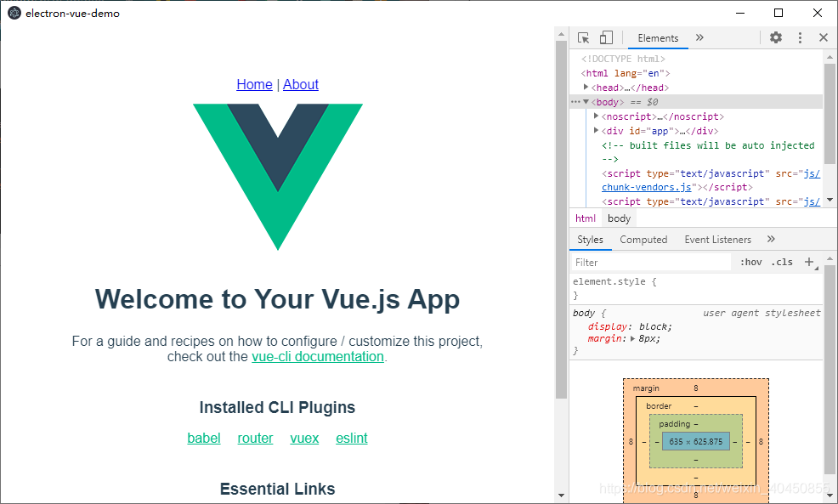This screenshot has width=838, height=504.
Task: Select the DOCTYPE html row
Action: (x=623, y=59)
